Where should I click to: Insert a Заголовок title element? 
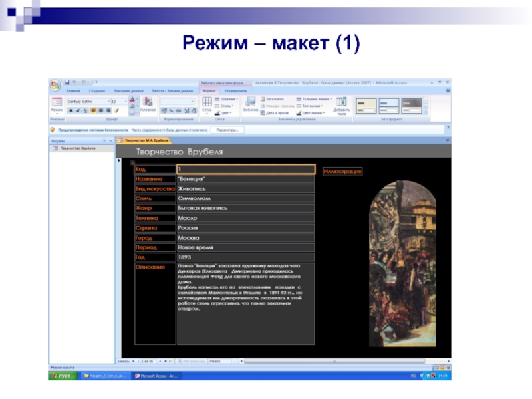[273, 99]
